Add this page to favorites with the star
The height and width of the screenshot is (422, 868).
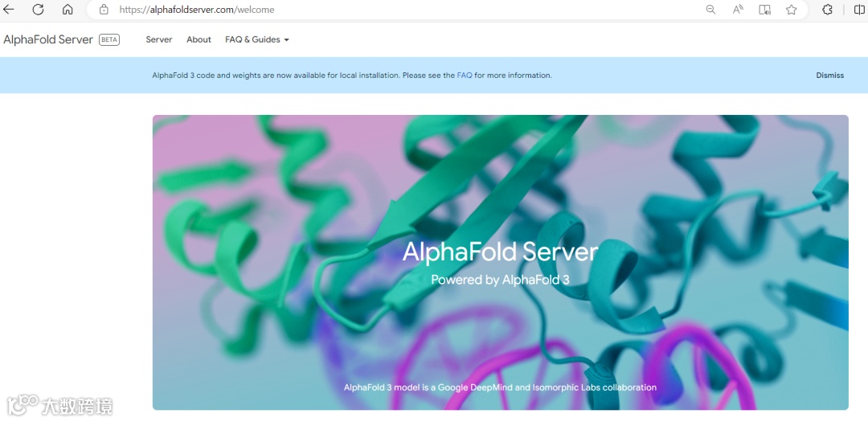[x=792, y=10]
